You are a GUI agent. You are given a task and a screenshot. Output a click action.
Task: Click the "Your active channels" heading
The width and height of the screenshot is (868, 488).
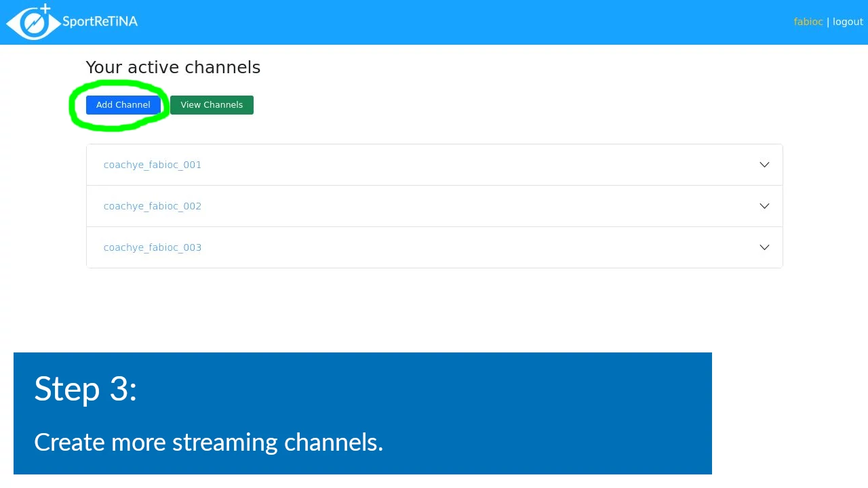pyautogui.click(x=173, y=68)
